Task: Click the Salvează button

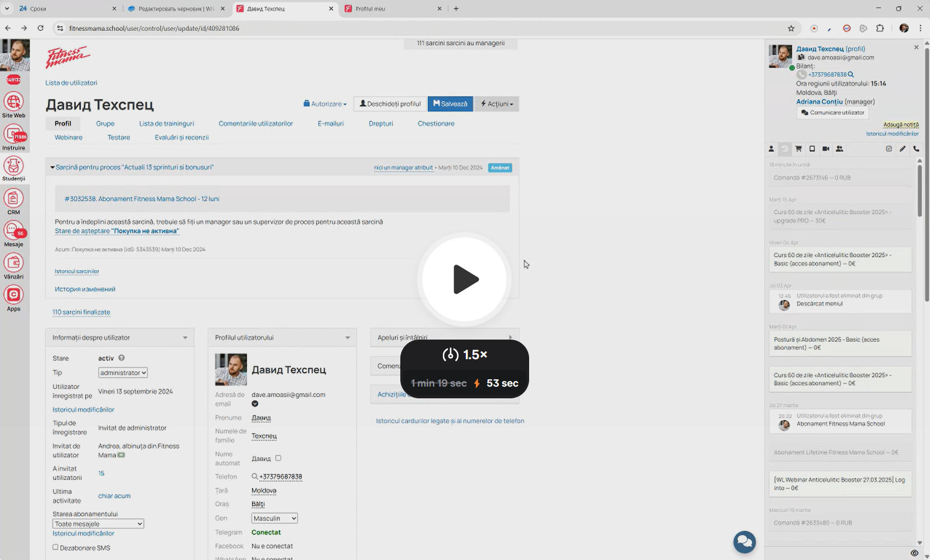Action: 451,104
